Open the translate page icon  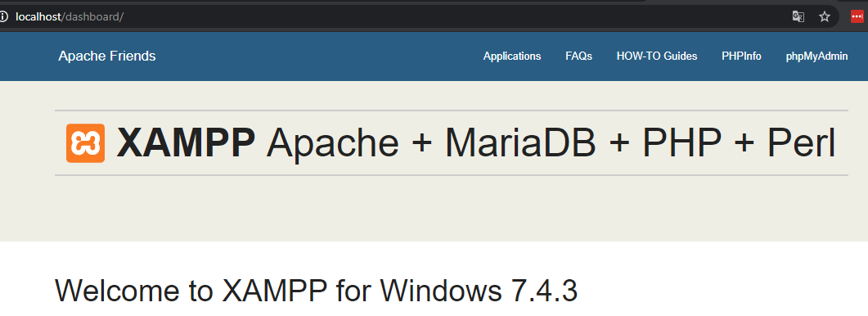click(x=798, y=16)
